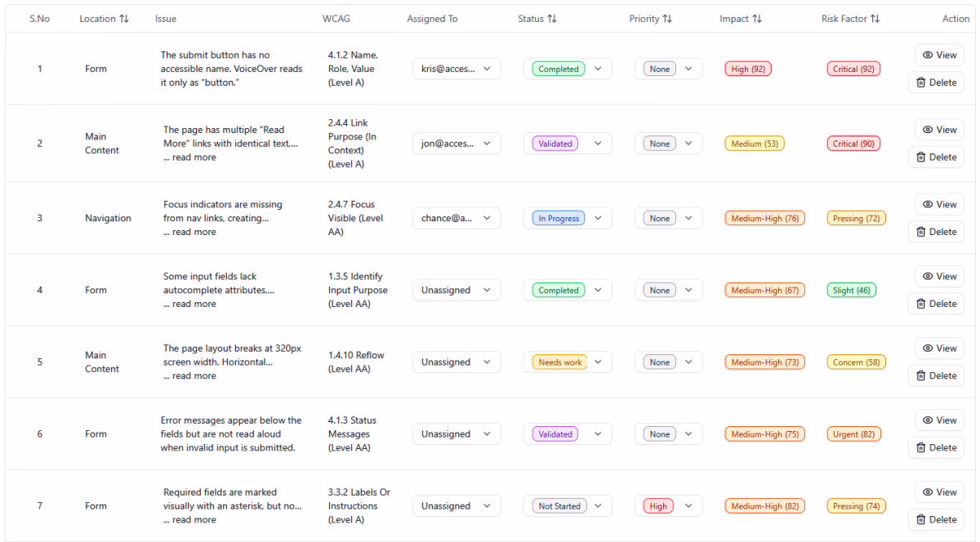Change row 6 Validated status dropdown
Viewport: 980px width, 542px height.
[x=568, y=434]
